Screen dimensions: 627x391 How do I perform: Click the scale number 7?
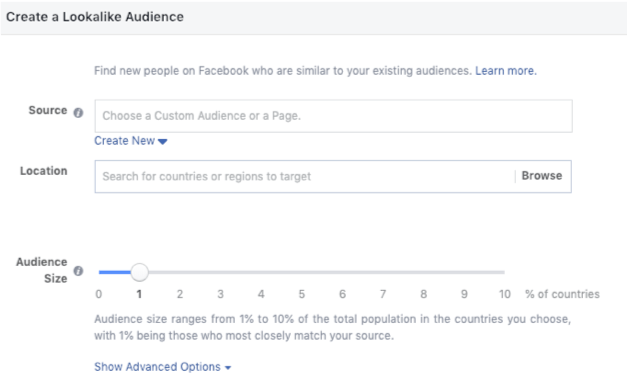pyautogui.click(x=383, y=294)
